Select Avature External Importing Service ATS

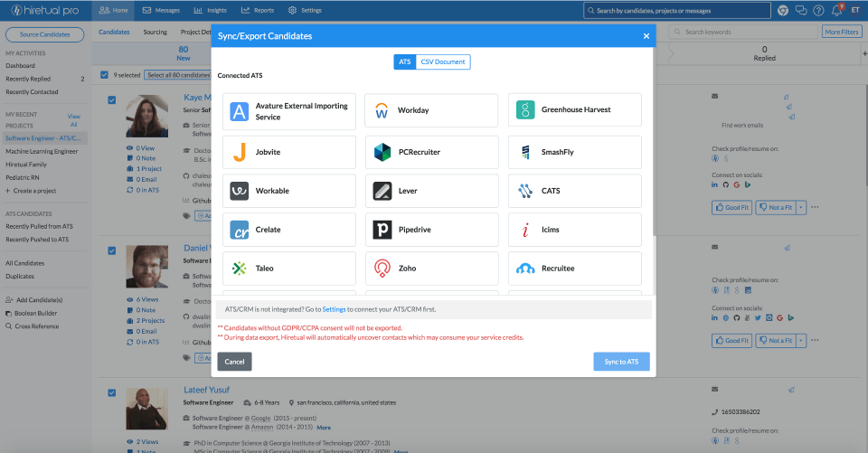click(x=289, y=111)
